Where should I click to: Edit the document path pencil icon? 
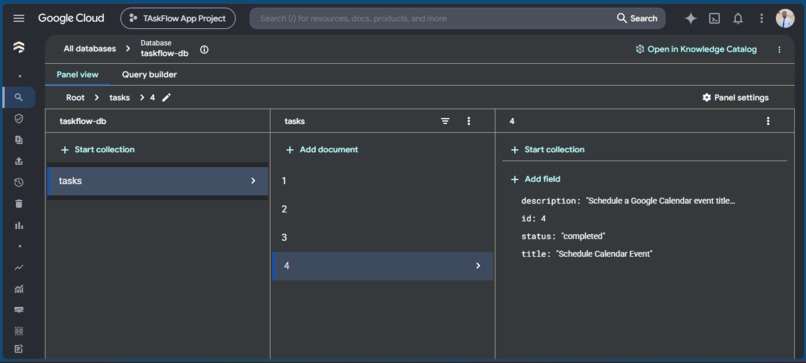point(166,98)
